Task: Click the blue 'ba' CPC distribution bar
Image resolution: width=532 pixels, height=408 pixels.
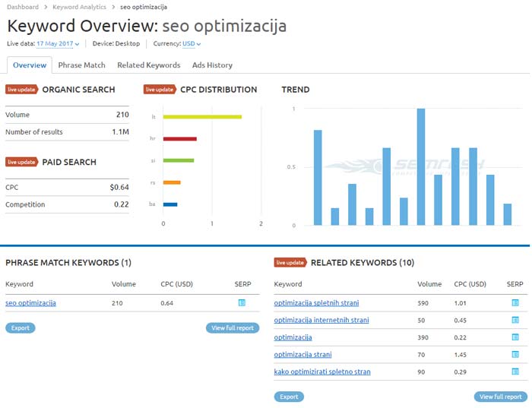Action: point(170,204)
